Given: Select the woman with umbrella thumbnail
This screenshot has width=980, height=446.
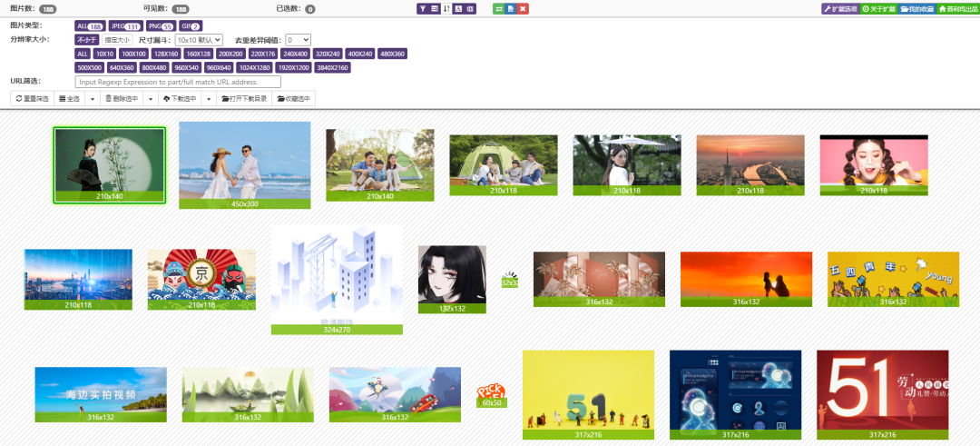Looking at the screenshot, I should point(627,164).
